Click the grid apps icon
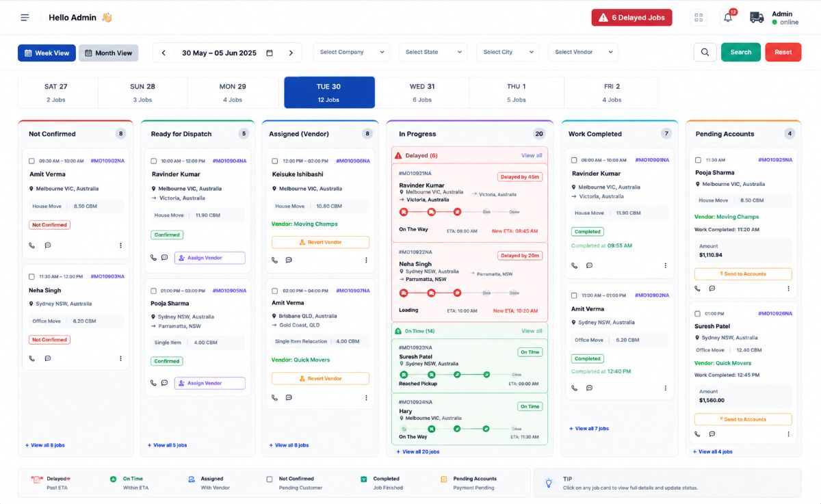821x504 pixels. [699, 18]
